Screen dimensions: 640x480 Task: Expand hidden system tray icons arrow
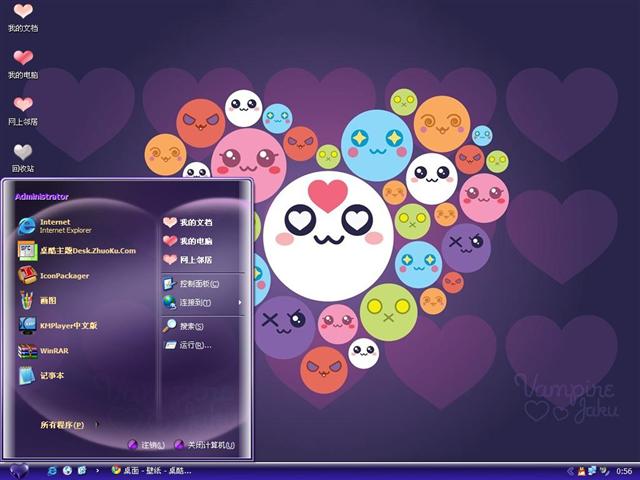click(571, 471)
